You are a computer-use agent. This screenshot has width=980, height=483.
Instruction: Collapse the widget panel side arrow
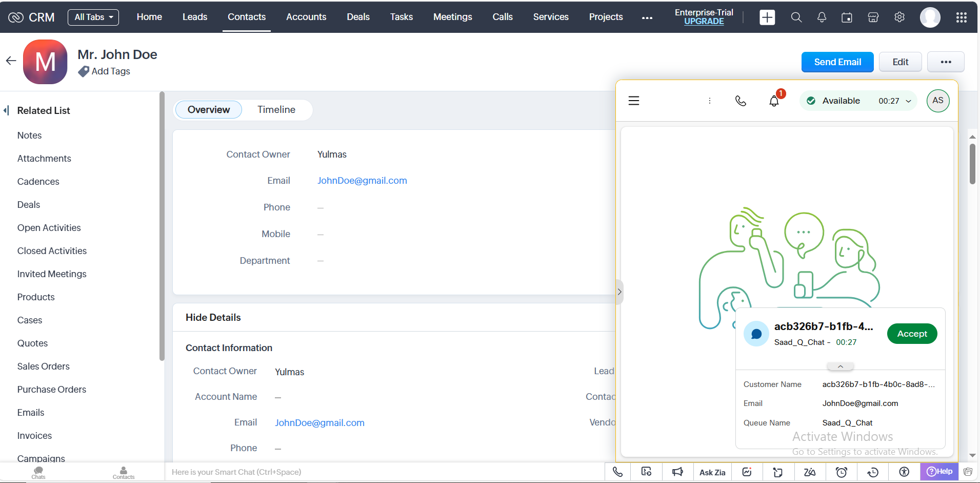(x=619, y=292)
